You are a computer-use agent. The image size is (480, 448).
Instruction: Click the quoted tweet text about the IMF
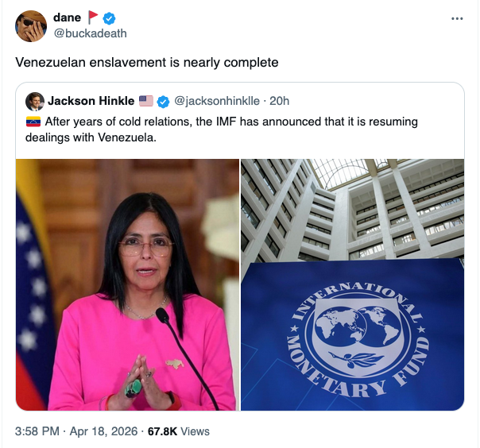point(222,129)
